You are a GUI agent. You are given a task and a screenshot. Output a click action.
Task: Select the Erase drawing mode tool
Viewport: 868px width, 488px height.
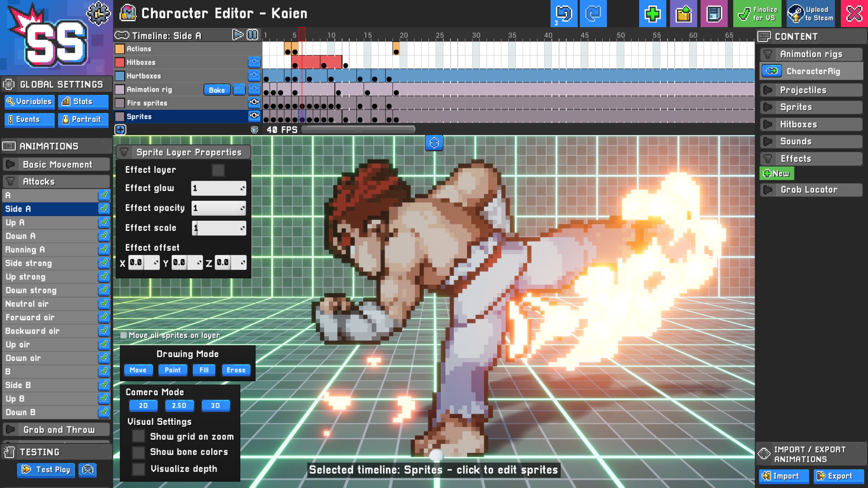coord(236,369)
